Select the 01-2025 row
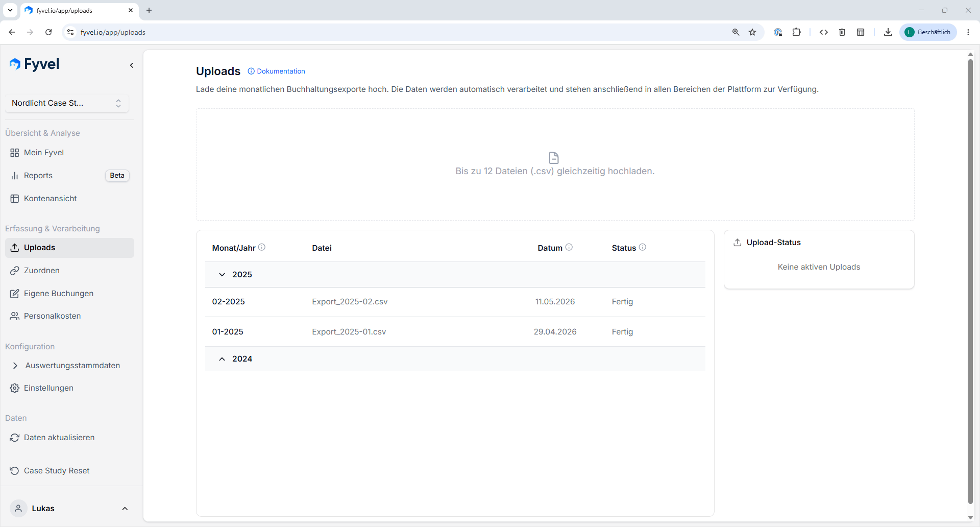The height and width of the screenshot is (527, 980). 455,332
